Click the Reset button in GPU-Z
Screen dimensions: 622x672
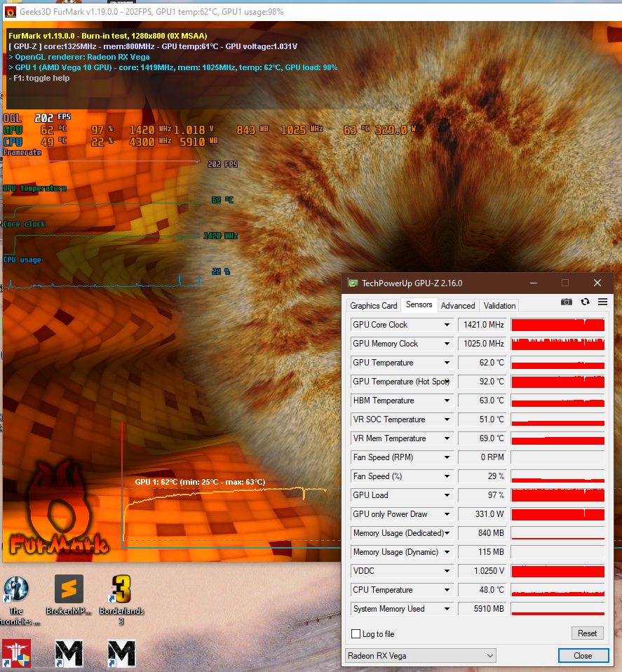[x=588, y=633]
